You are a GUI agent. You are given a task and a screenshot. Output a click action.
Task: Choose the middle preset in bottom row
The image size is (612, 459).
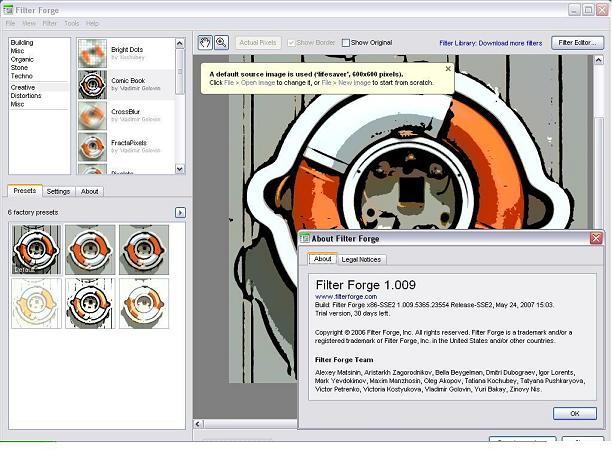[90, 303]
